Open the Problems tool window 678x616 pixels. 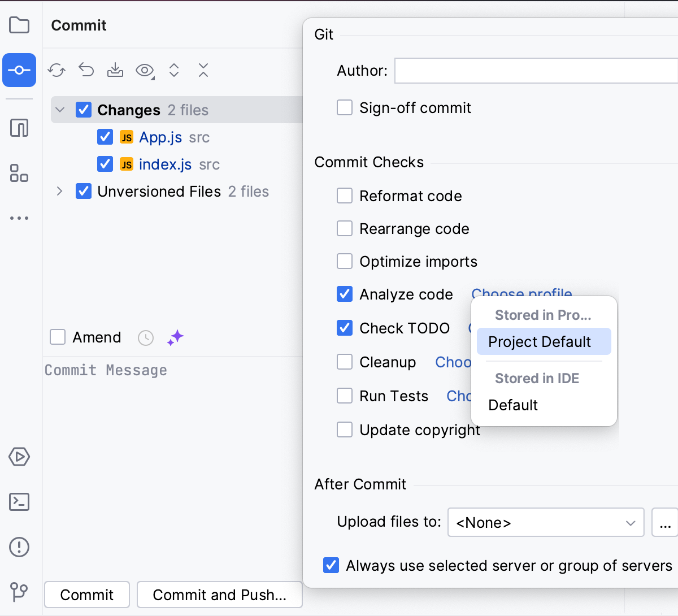pos(19,547)
